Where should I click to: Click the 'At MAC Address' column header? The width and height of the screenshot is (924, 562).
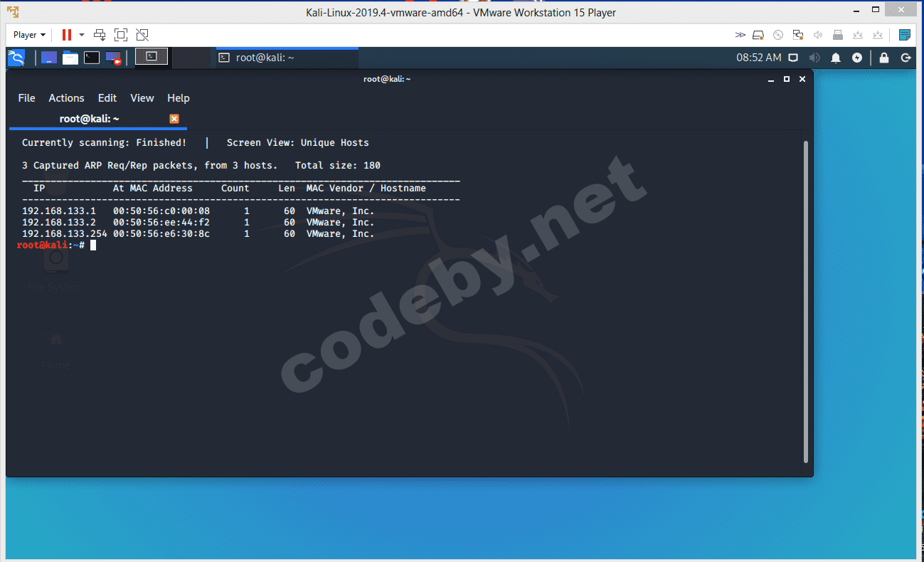coord(153,189)
